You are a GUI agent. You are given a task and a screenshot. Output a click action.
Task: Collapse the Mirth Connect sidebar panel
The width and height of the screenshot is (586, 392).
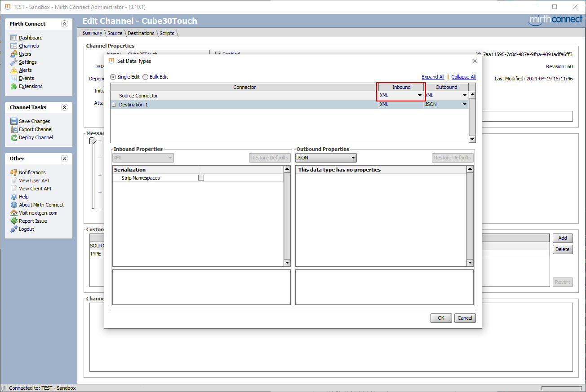65,24
